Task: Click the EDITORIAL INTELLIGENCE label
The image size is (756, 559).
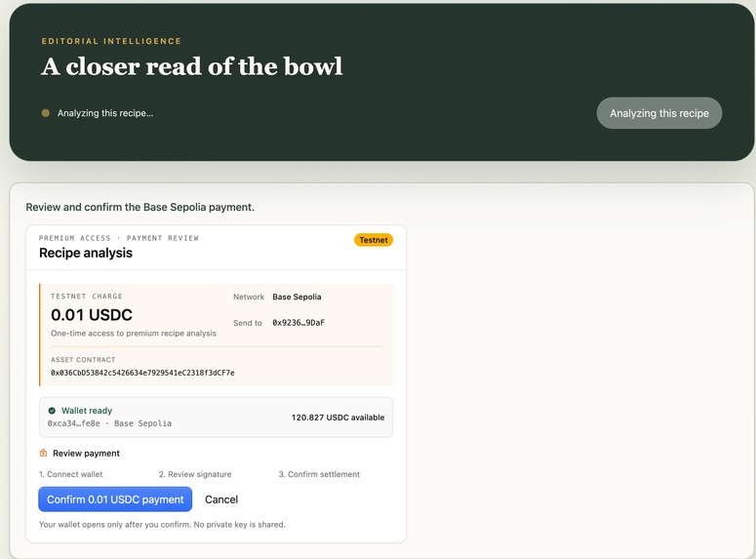Action: [x=111, y=41]
